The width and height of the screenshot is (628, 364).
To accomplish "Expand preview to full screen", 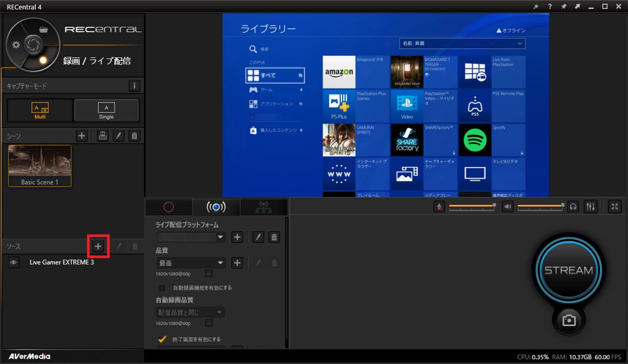I will [615, 207].
